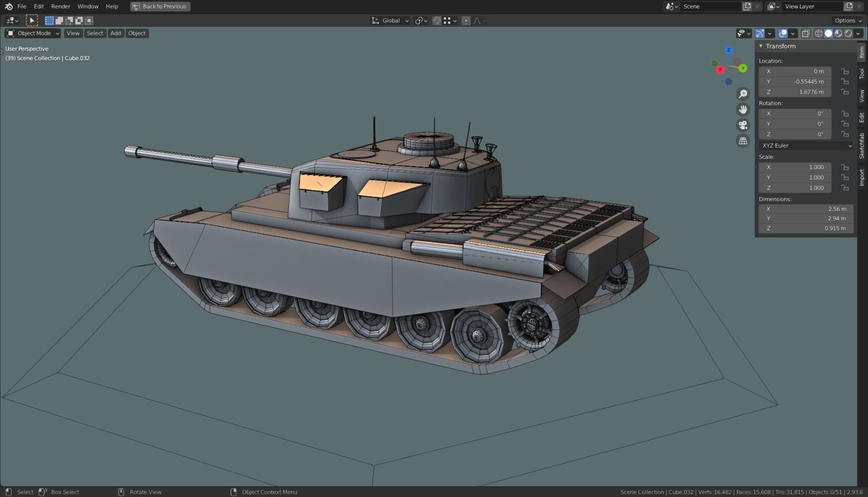Image resolution: width=868 pixels, height=497 pixels.
Task: Create a new scene with the copy icon
Action: click(747, 6)
